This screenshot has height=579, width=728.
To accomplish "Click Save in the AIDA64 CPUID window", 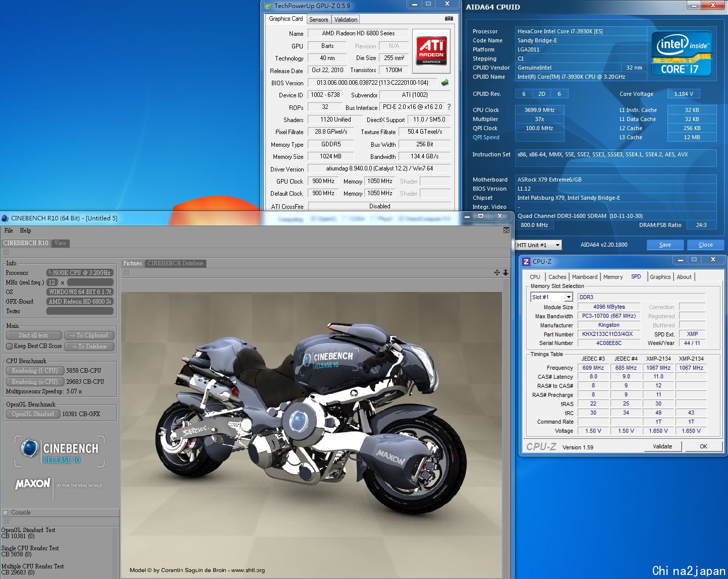I will pyautogui.click(x=665, y=245).
